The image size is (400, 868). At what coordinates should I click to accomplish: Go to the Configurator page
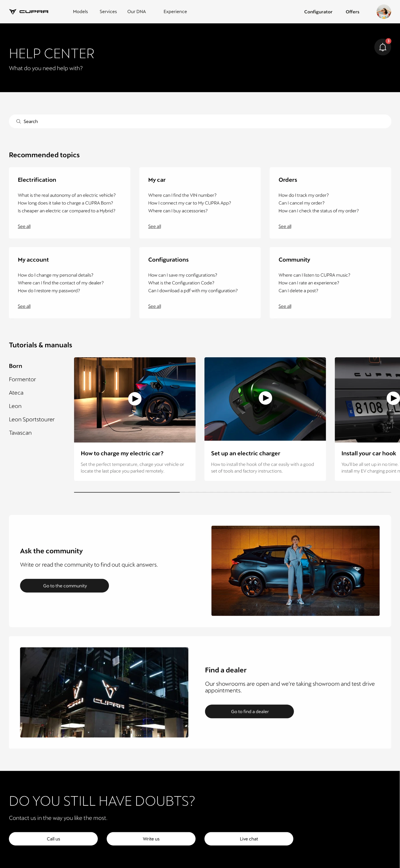pyautogui.click(x=318, y=12)
